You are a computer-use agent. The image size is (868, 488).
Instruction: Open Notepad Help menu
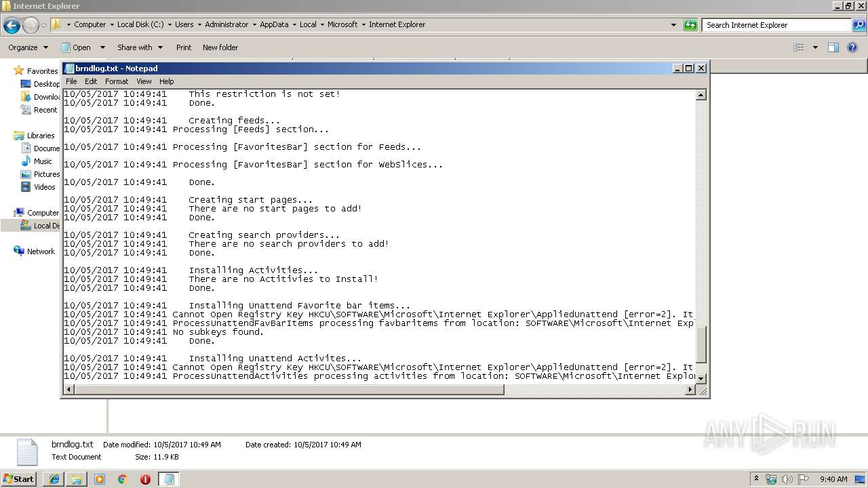[167, 81]
